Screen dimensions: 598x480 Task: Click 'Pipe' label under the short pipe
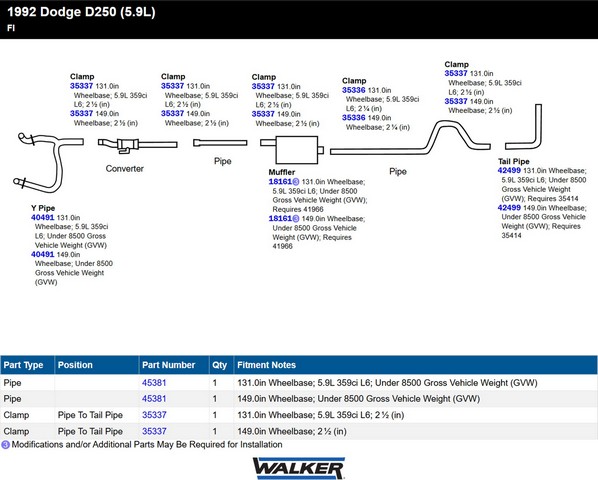pyautogui.click(x=223, y=161)
